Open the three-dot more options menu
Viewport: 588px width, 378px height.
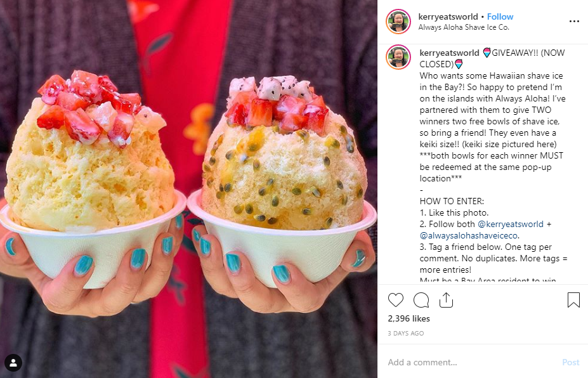point(574,22)
